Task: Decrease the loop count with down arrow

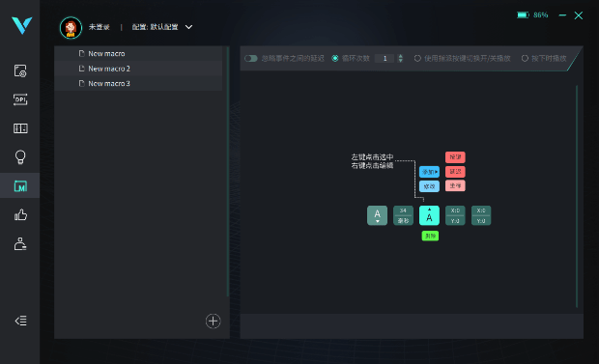Action: pyautogui.click(x=400, y=61)
